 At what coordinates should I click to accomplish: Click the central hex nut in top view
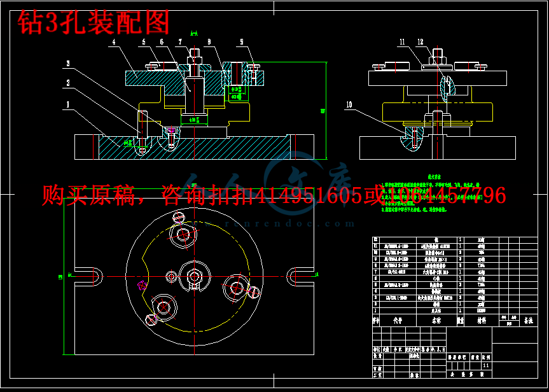pyautogui.click(x=193, y=276)
